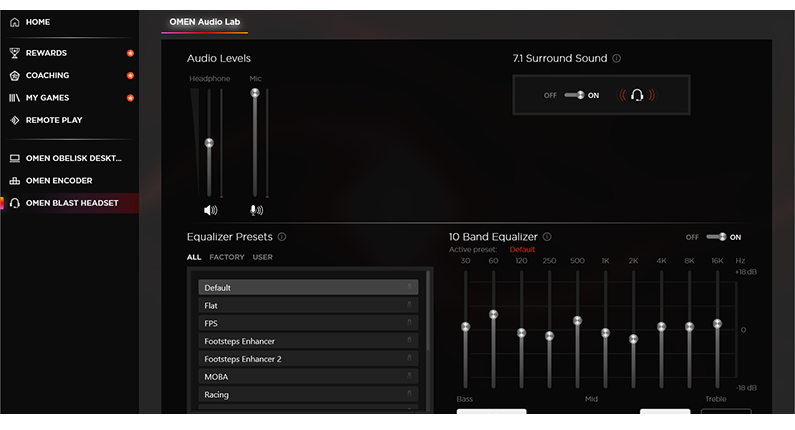Open REWARDS from the sidebar
The image size is (795, 430).
(x=46, y=53)
